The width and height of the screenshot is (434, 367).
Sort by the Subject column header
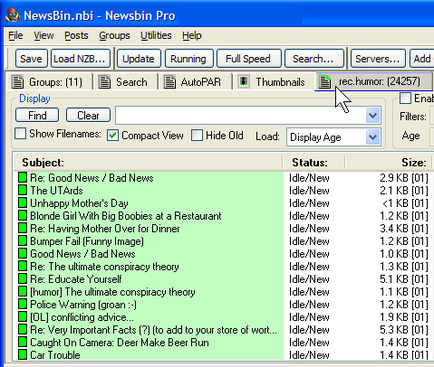[148, 162]
